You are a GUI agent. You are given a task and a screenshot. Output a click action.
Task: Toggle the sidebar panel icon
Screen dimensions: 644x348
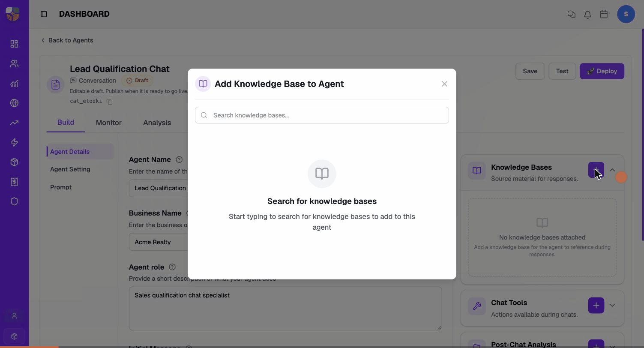point(44,14)
